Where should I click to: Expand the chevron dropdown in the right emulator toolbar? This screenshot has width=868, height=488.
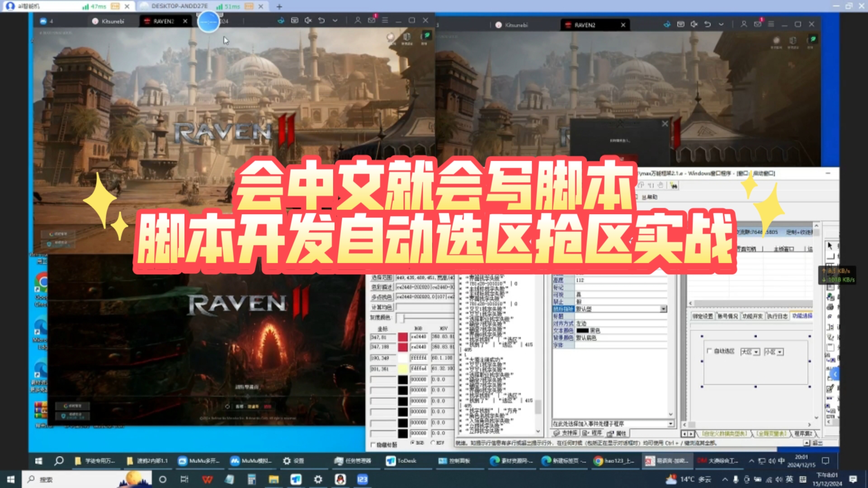pyautogui.click(x=721, y=24)
